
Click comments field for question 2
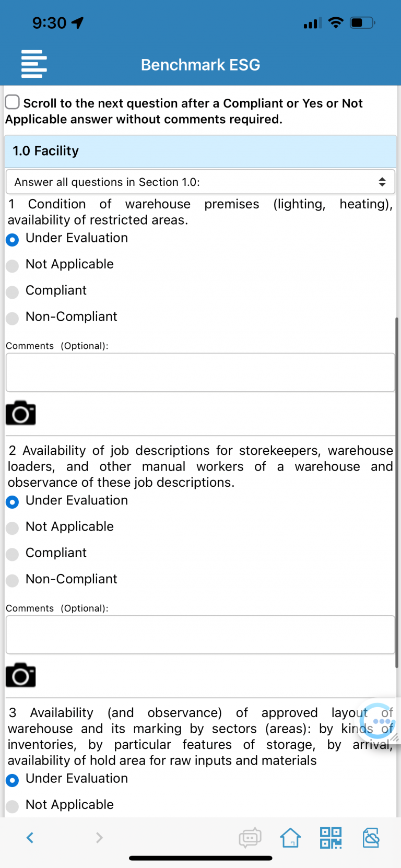coord(200,635)
